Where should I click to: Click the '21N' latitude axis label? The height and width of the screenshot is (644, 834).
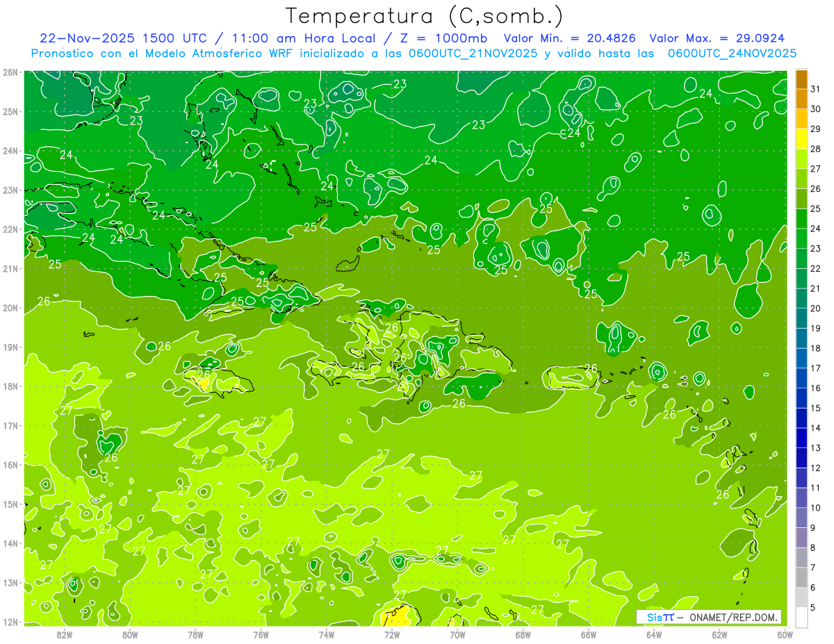pyautogui.click(x=10, y=268)
